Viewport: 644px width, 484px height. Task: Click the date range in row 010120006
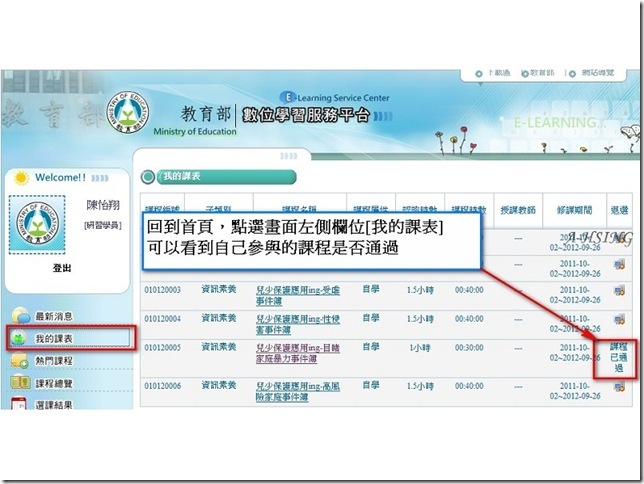pos(575,391)
